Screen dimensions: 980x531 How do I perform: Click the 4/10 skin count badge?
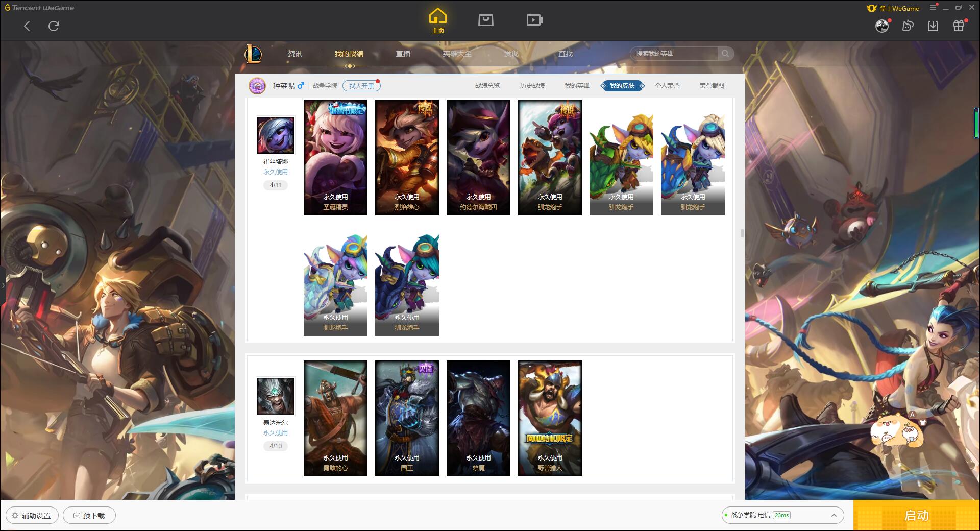pos(276,446)
